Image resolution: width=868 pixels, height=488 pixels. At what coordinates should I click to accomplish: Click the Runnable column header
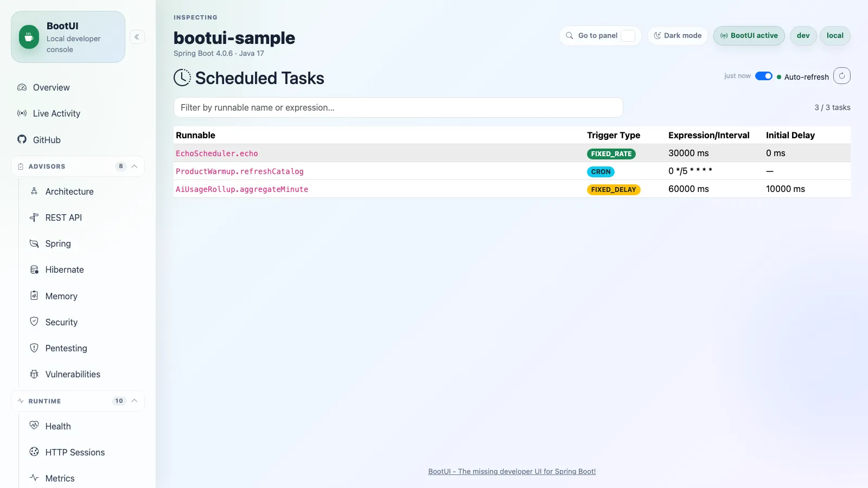click(195, 135)
